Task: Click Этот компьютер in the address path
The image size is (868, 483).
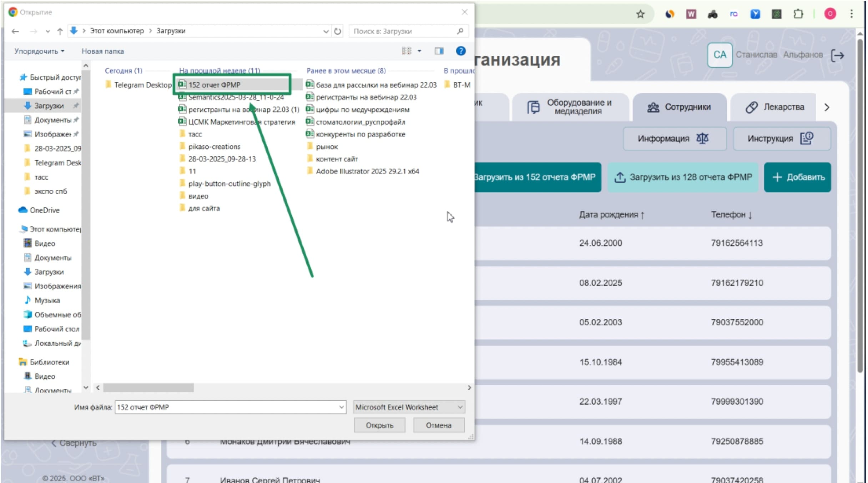Action: tap(117, 31)
